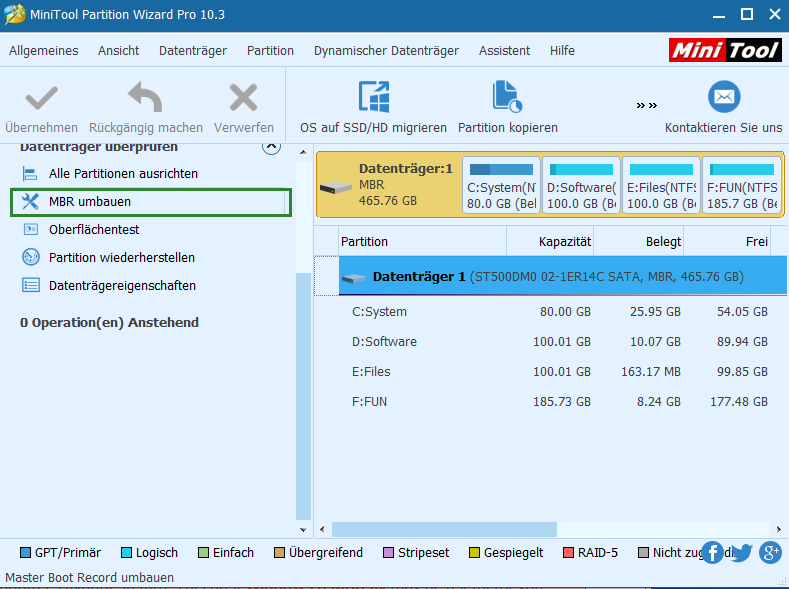Click the left panel scroll down arrow

click(x=303, y=530)
